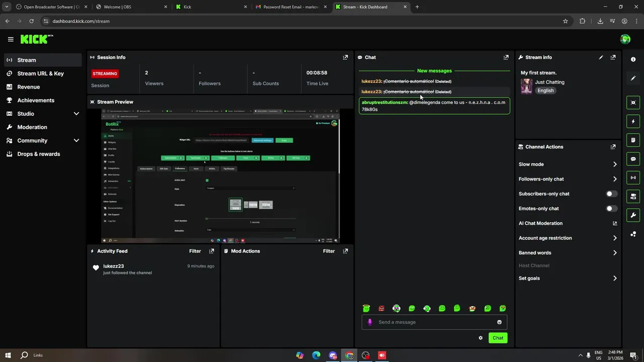Image resolution: width=644 pixels, height=362 pixels.
Task: Toggle the document panel icon in right rail
Action: coord(633,140)
